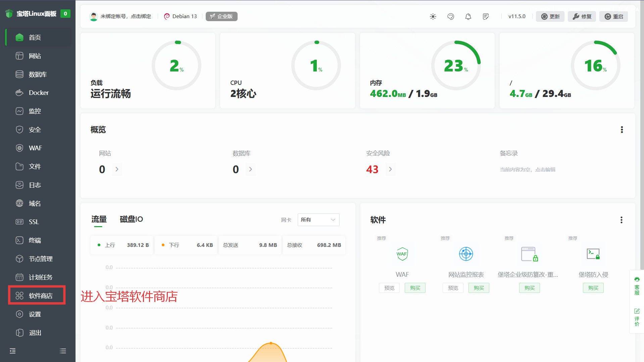Click the 更新 update button
This screenshot has height=362, width=644.
tap(550, 16)
